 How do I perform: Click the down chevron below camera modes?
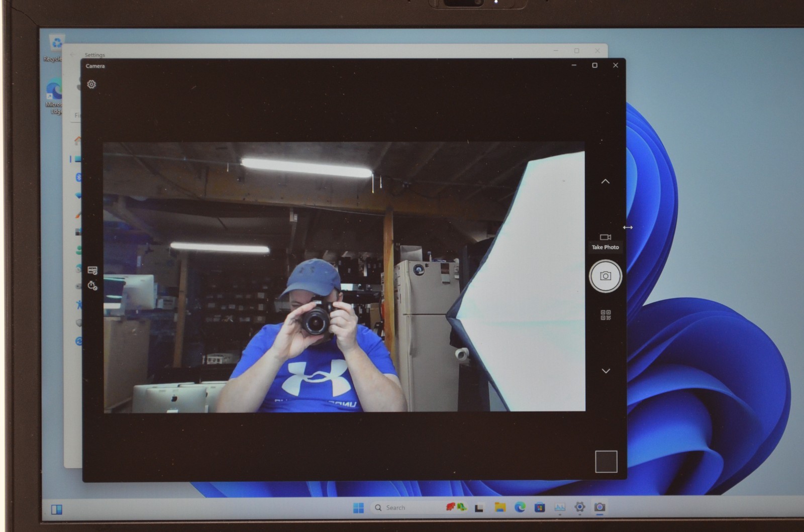[x=606, y=371]
